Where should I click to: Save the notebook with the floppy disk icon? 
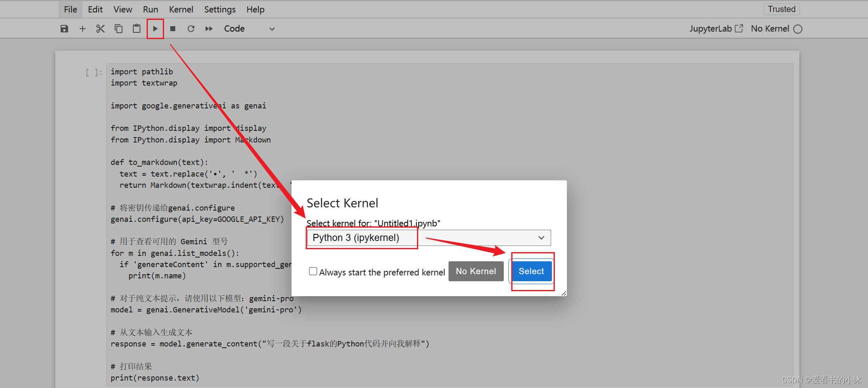64,29
